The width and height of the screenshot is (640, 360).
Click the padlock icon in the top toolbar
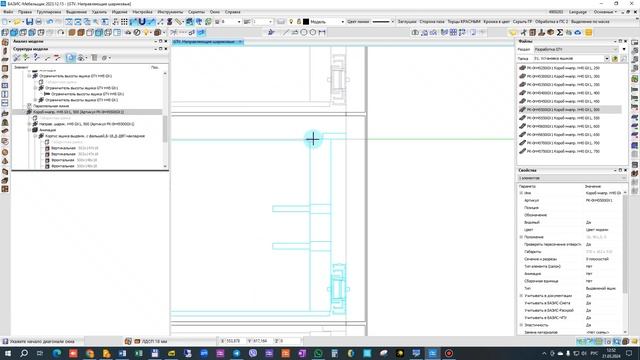(299, 22)
